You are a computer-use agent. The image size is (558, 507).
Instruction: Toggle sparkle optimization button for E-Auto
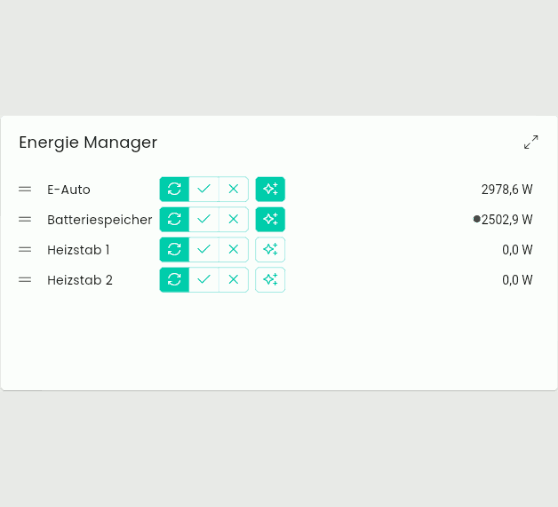[270, 189]
